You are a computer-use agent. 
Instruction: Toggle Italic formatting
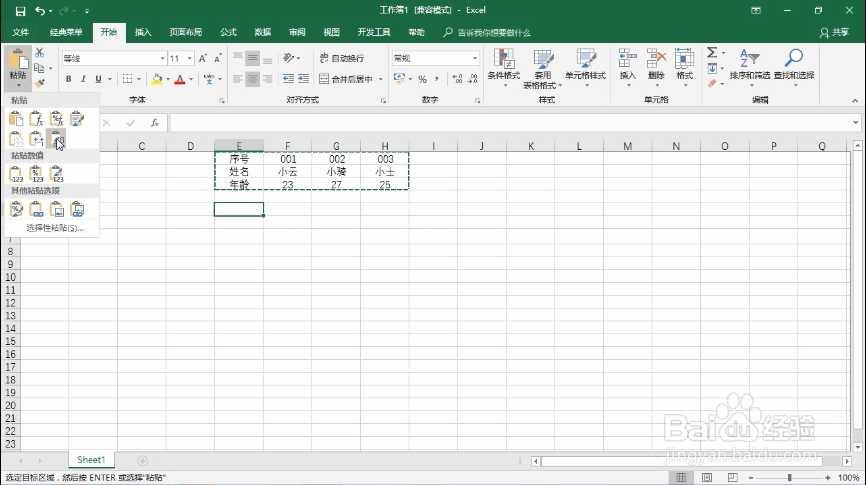click(x=83, y=79)
